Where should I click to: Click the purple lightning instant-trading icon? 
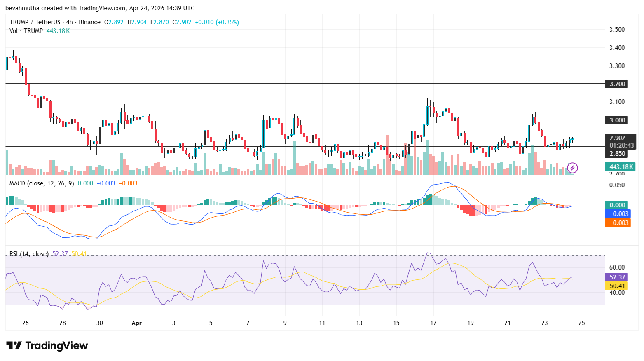click(x=573, y=167)
